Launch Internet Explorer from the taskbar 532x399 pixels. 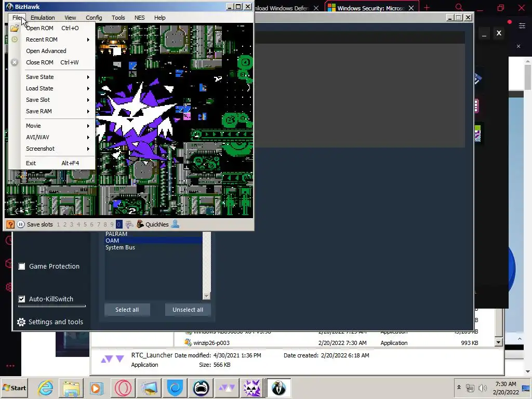46,388
